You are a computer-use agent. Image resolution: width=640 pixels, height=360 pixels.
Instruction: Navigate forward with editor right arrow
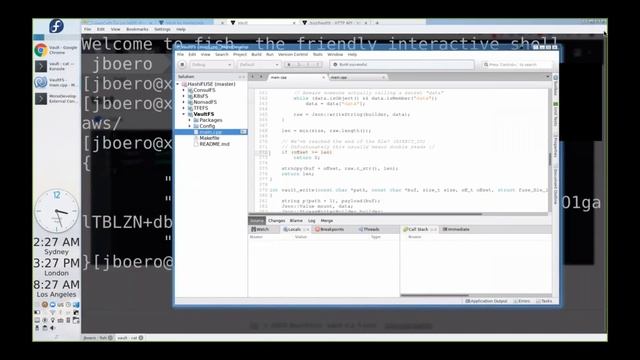[x=261, y=77]
